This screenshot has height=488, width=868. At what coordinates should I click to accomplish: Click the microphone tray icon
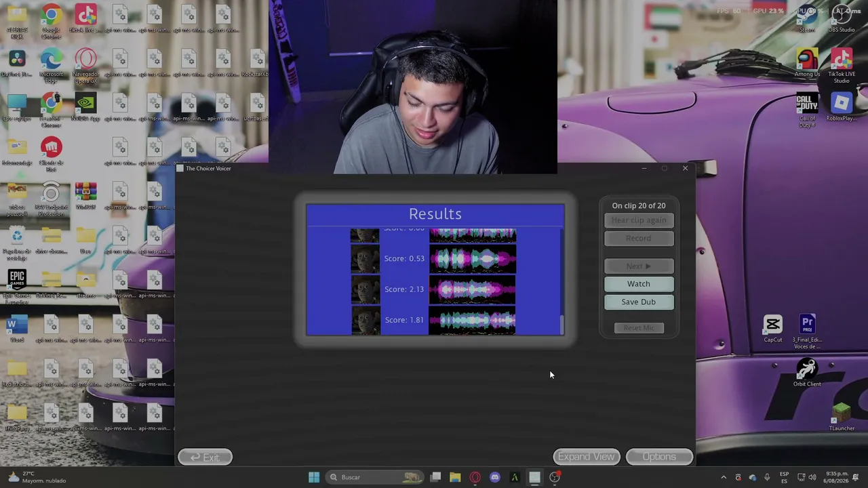pos(767,477)
